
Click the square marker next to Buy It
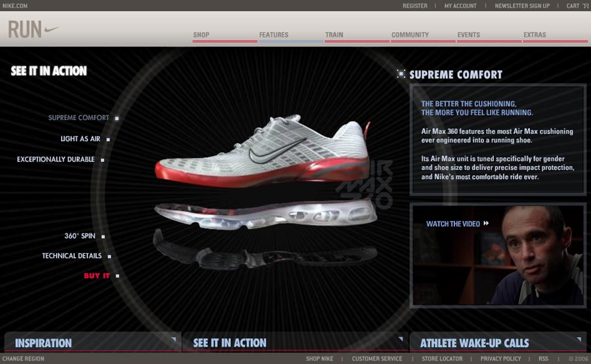point(117,276)
